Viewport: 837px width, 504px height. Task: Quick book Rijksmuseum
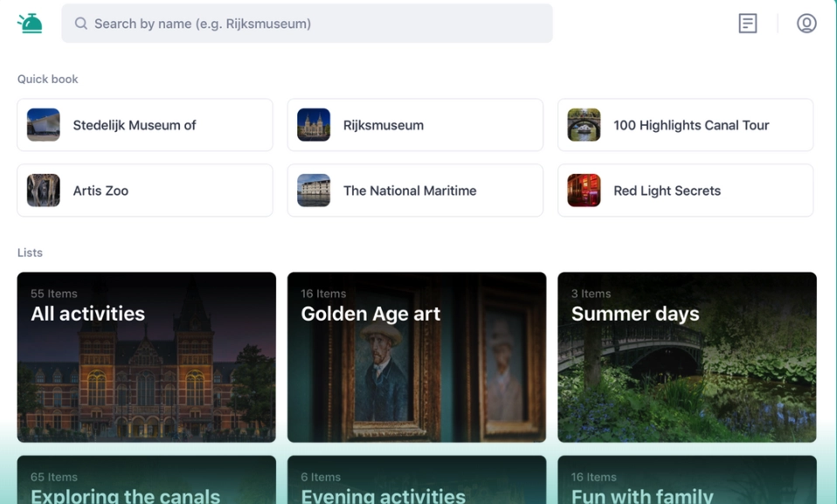point(415,125)
